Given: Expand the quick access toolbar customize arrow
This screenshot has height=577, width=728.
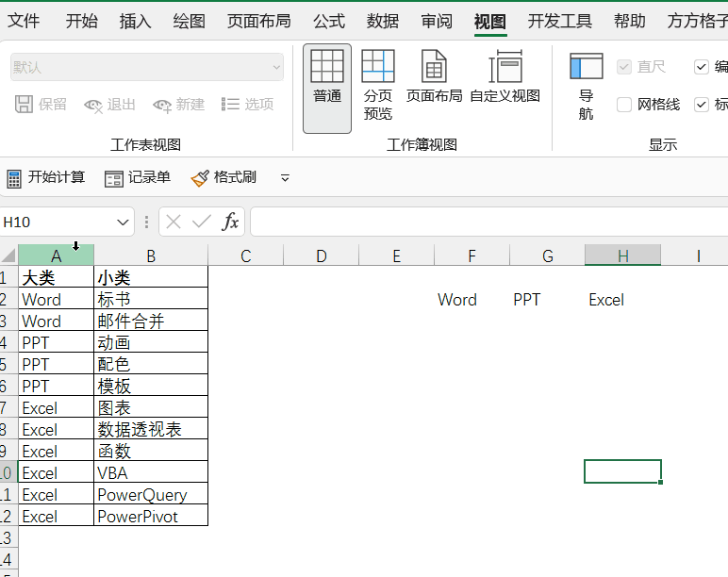Looking at the screenshot, I should pos(285,178).
